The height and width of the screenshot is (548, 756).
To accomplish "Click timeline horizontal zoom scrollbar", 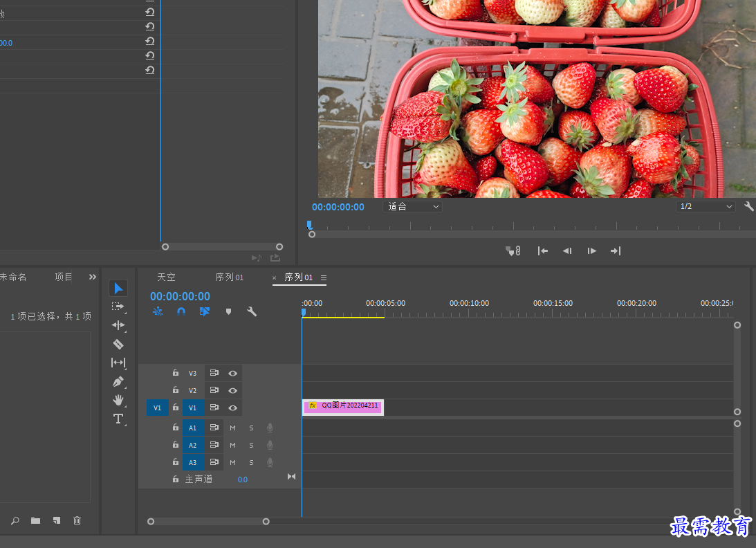I will coord(208,522).
